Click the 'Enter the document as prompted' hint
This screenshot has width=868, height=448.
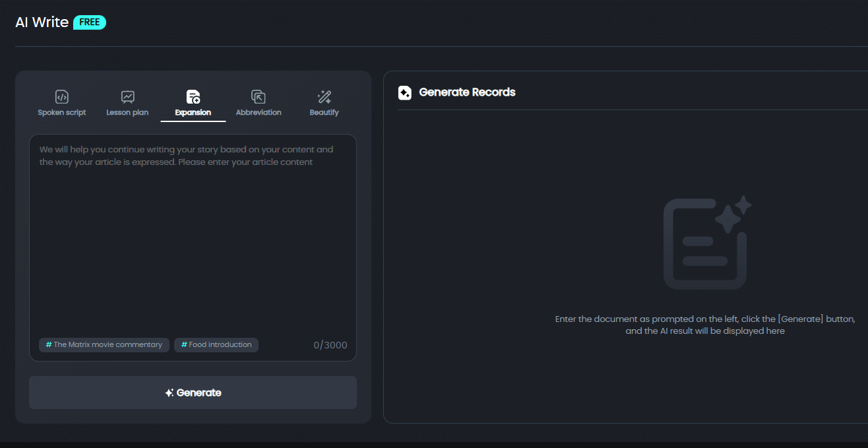pyautogui.click(x=705, y=325)
